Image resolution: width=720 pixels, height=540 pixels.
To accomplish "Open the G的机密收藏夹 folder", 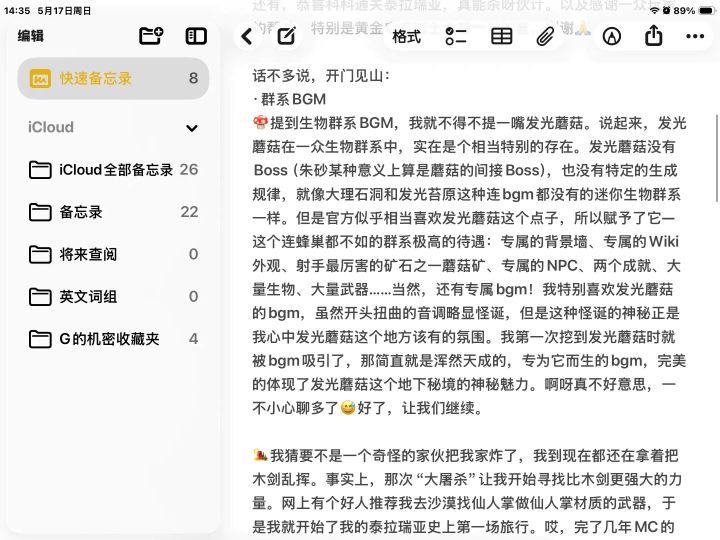I will (x=113, y=339).
